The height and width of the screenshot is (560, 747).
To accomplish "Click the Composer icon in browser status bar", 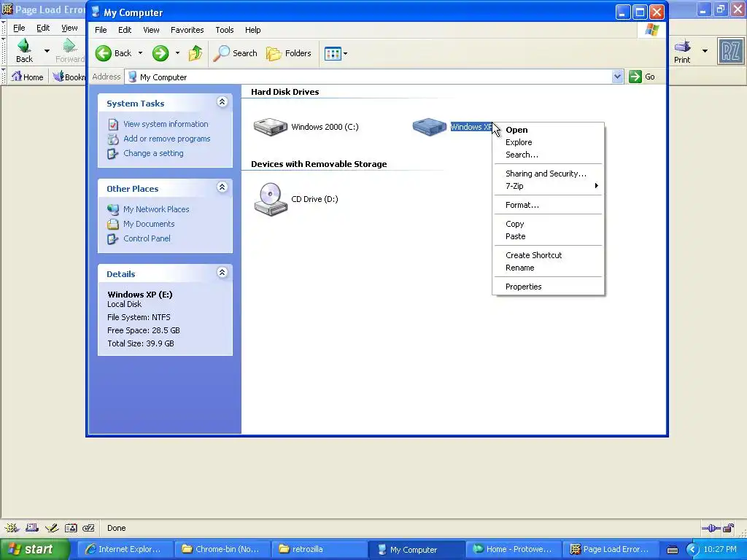I will click(52, 528).
